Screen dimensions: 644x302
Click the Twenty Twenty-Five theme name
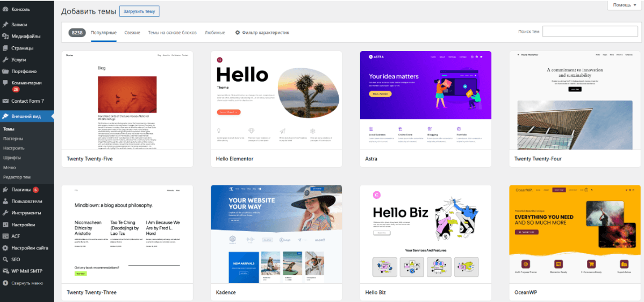pyautogui.click(x=90, y=159)
